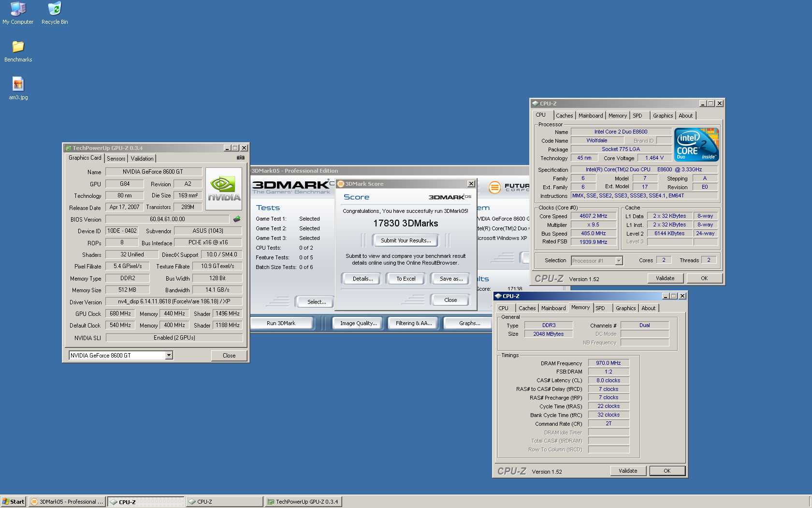
Task: Click the NVIDIA SLI Enabled (2 GPUs) field
Action: click(x=174, y=338)
